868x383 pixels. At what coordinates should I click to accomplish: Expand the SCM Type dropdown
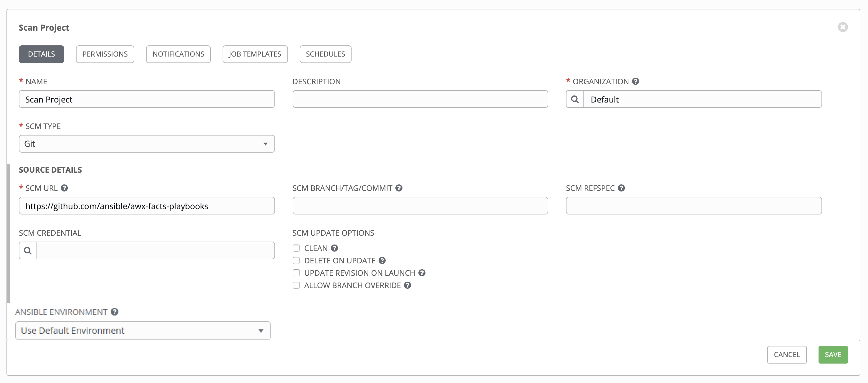147,144
